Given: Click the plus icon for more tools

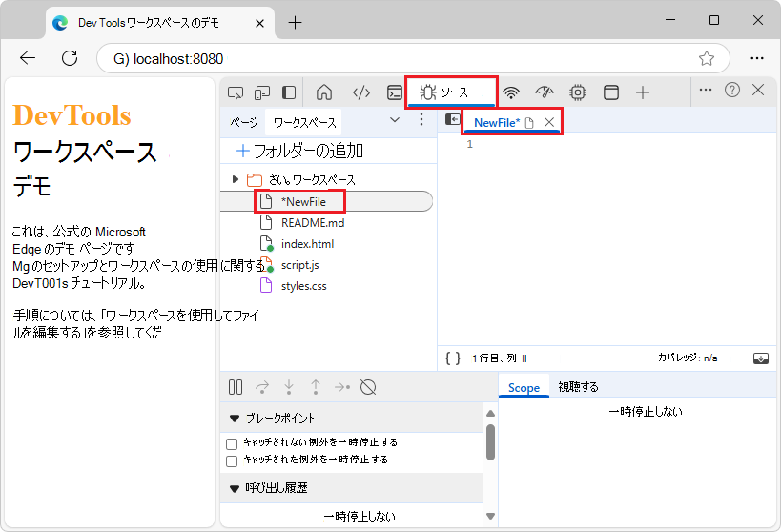Looking at the screenshot, I should (643, 92).
